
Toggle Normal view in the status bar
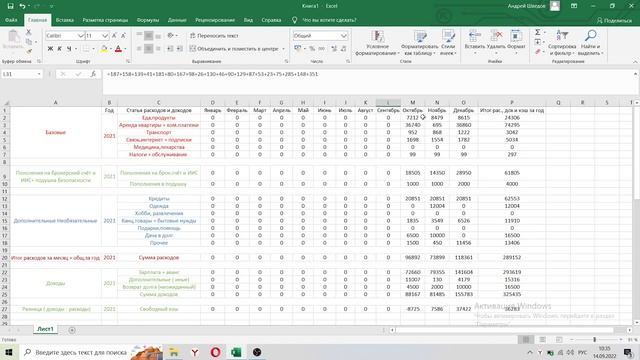[x=526, y=340]
